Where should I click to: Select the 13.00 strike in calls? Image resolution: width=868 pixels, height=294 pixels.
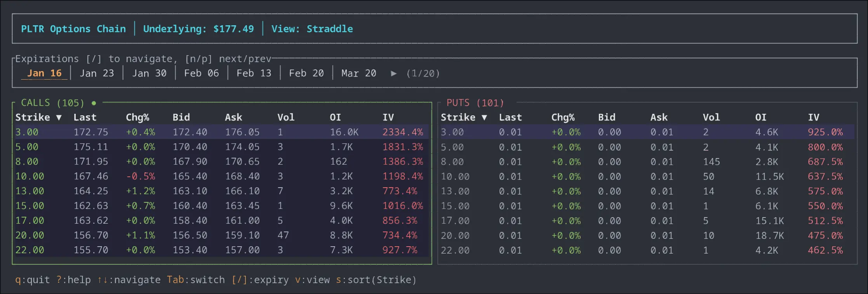click(30, 191)
